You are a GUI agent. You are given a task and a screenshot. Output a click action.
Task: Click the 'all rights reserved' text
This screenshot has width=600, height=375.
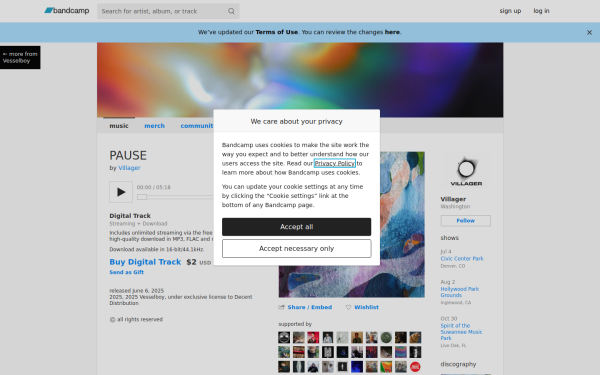[140, 319]
